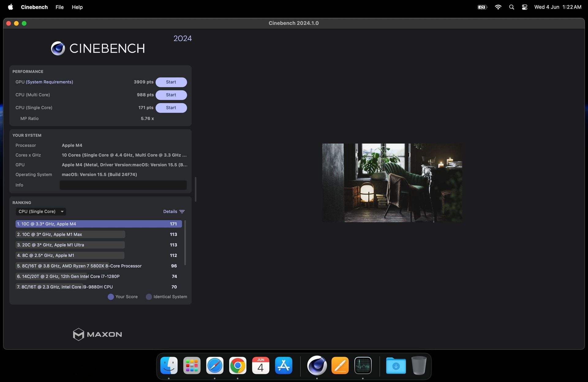The width and height of the screenshot is (588, 382).
Task: Open the App Store dock icon
Action: [284, 365]
